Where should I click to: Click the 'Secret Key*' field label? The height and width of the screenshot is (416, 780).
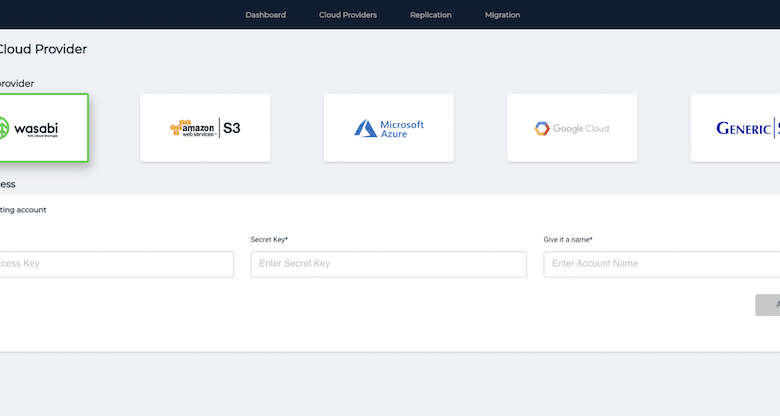pyautogui.click(x=269, y=239)
